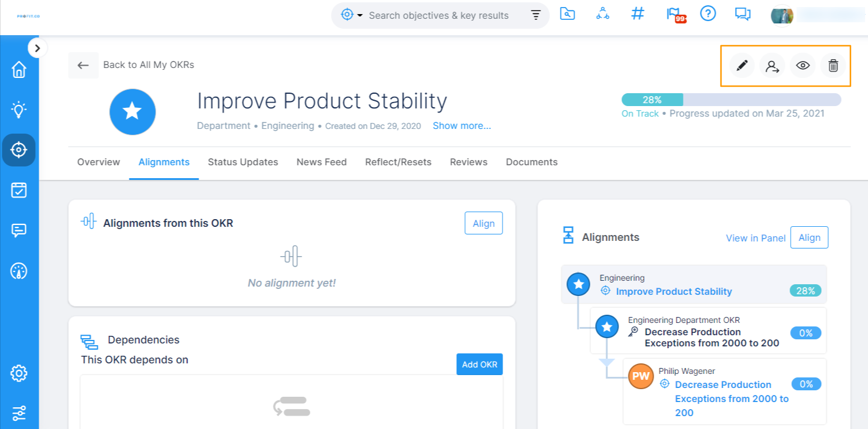Viewport: 868px width, 429px height.
Task: Open channels using the hashtag icon
Action: click(x=638, y=14)
